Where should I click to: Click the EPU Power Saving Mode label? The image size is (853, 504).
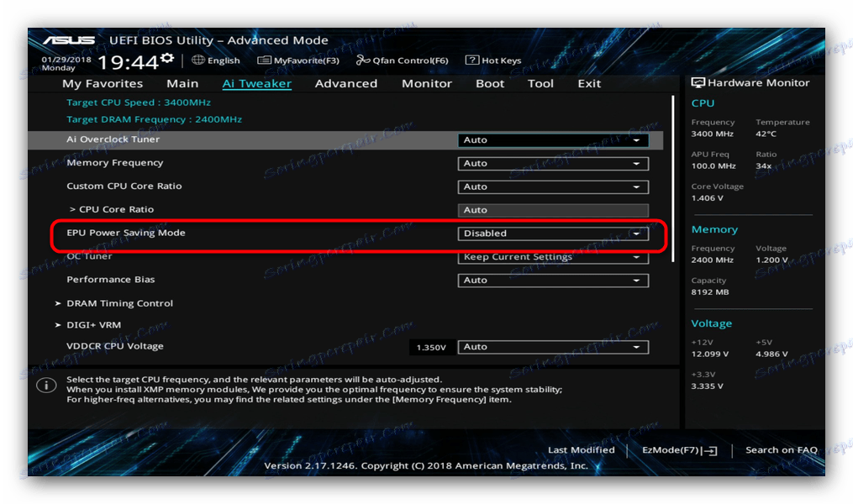[126, 233]
